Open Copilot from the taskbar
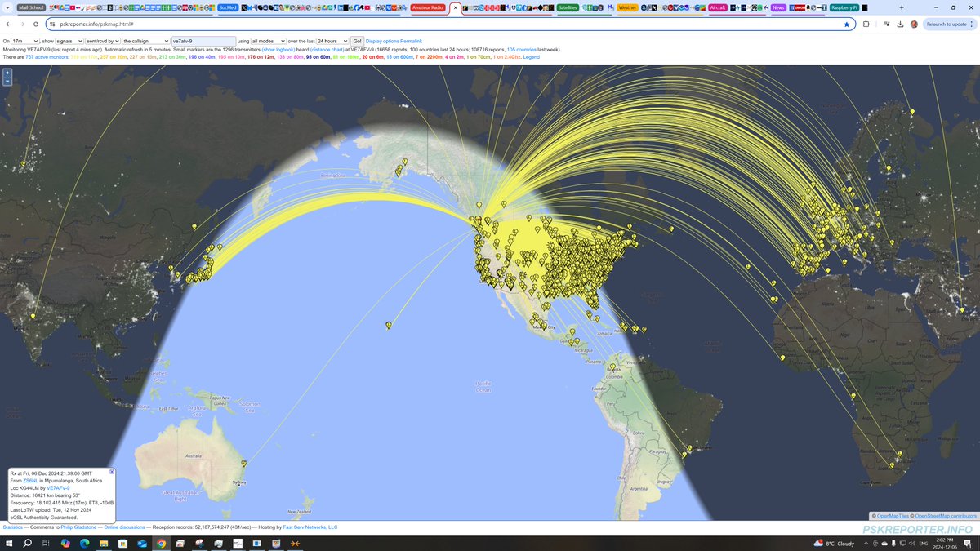This screenshot has height=551, width=980. tap(65, 544)
